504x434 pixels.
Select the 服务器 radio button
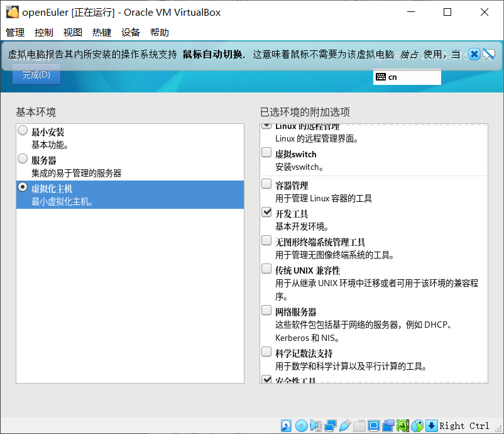click(23, 159)
